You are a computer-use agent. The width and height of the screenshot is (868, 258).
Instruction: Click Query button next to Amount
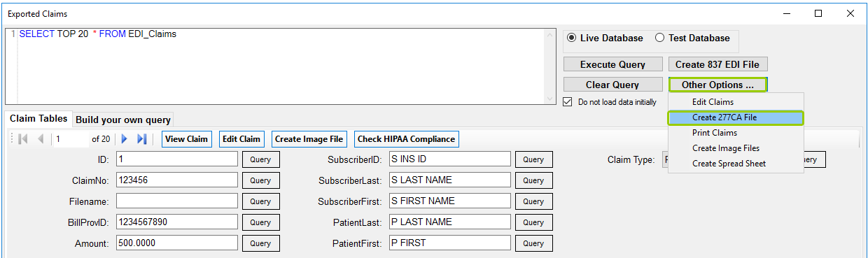click(x=260, y=243)
